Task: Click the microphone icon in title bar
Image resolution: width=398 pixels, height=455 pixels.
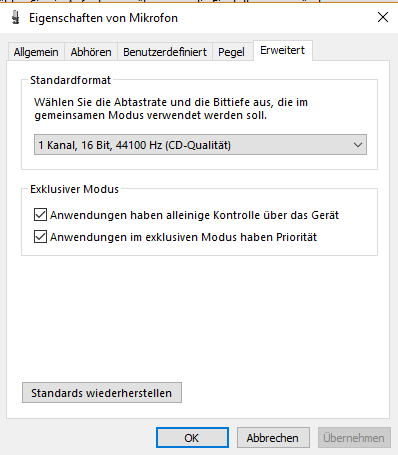Action: (16, 18)
